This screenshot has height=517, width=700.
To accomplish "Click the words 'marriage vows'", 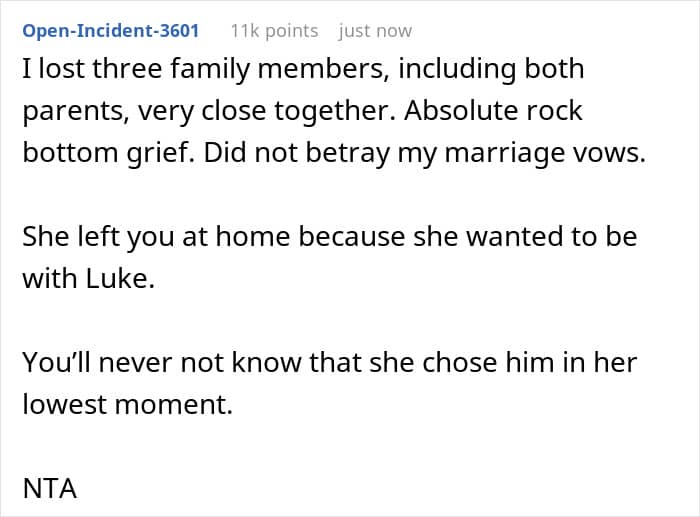I will (545, 153).
